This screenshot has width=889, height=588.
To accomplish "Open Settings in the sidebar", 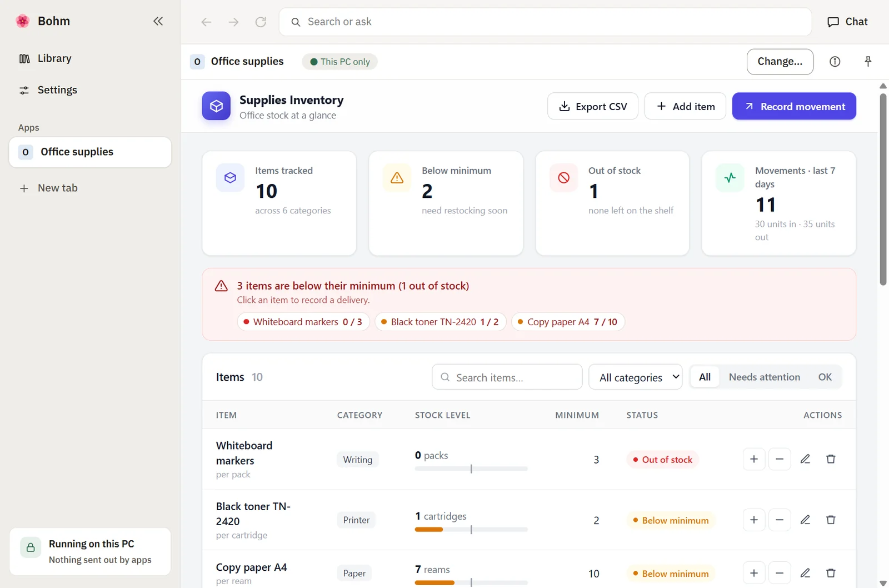I will pyautogui.click(x=90, y=90).
